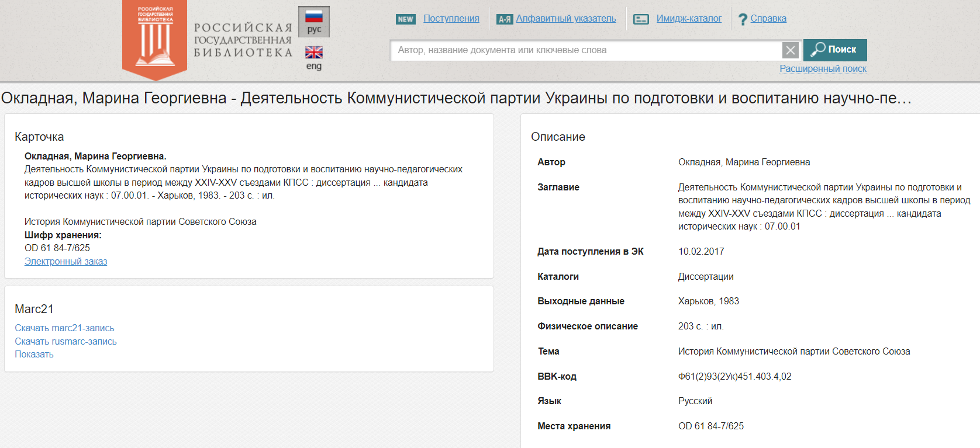The width and height of the screenshot is (980, 448).
Task: Click the Russian State Library logo
Action: 154,39
